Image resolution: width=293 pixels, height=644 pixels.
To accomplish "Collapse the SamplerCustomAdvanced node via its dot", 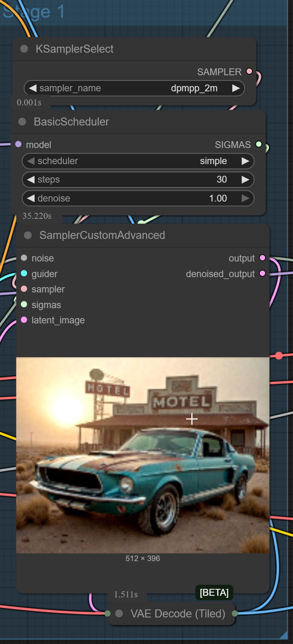I will click(28, 235).
